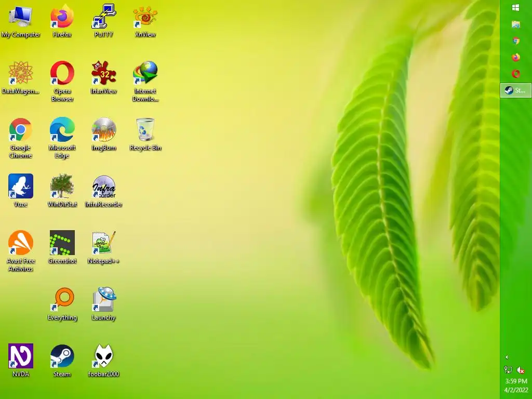
Task: Switch to Steam taskbar window button
Action: (516, 90)
